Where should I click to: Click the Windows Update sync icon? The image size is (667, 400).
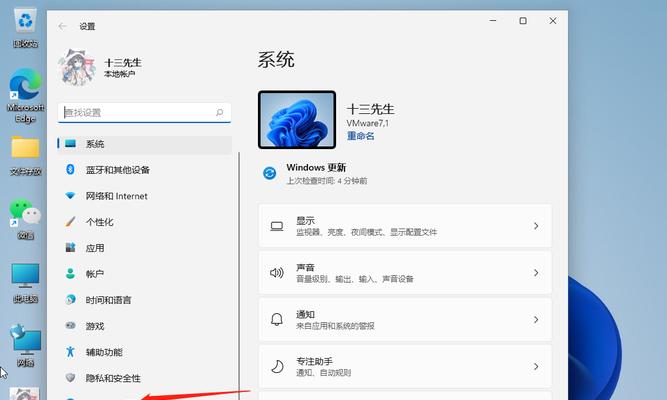[x=270, y=173]
